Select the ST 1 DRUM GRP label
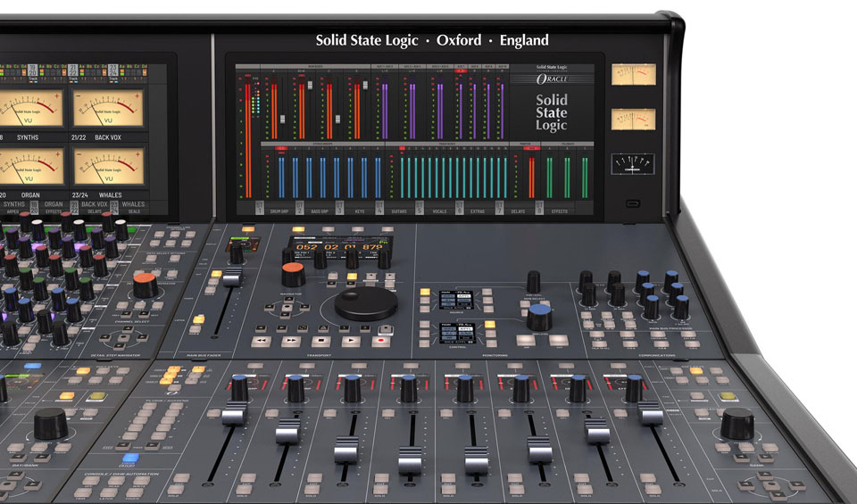Screen dimensions: 857x504 coord(274,208)
